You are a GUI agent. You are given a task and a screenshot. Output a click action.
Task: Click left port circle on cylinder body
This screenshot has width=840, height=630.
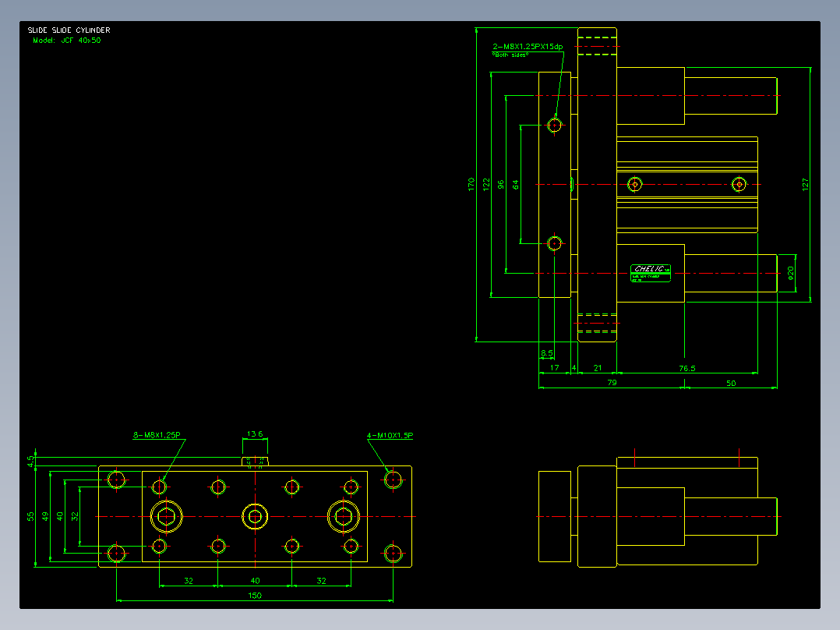coord(635,185)
